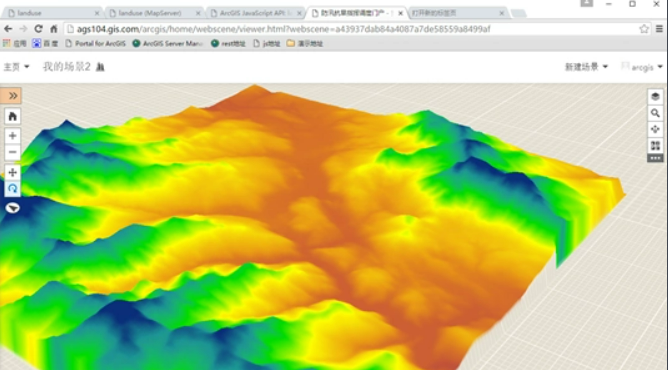Open the scene search magnifier icon

click(655, 113)
